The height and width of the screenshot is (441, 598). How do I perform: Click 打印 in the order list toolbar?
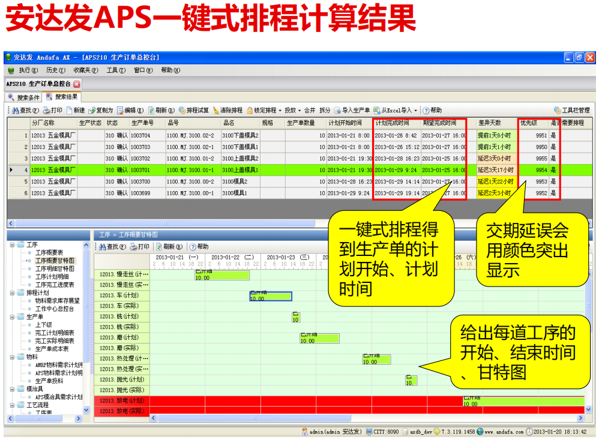pyautogui.click(x=53, y=110)
